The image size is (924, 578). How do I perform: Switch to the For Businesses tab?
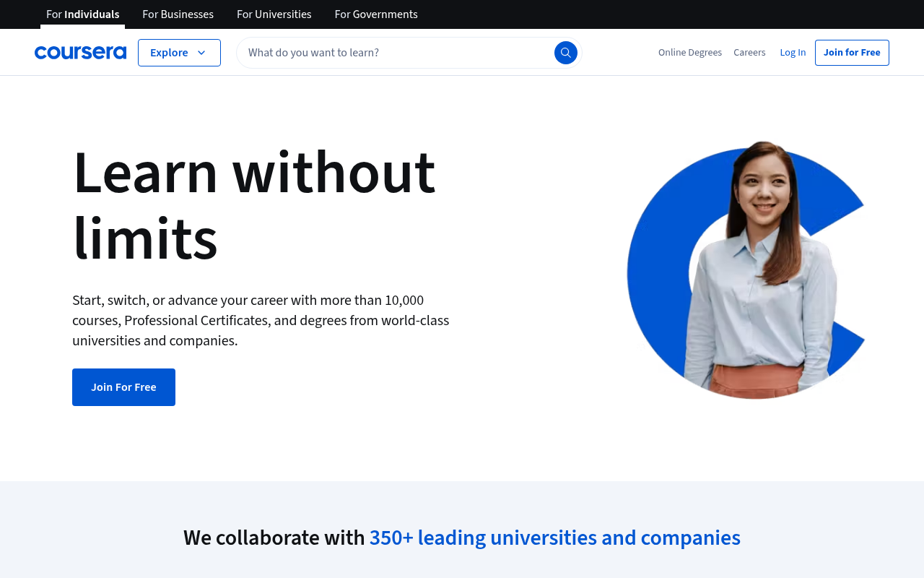(178, 14)
